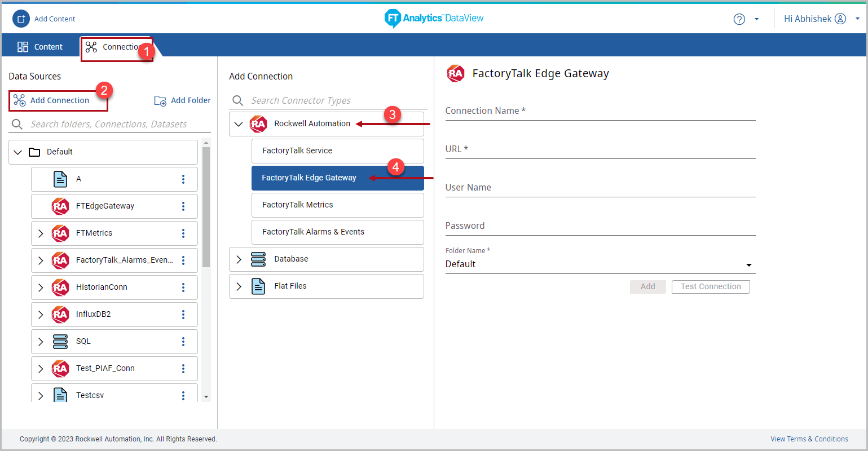Open three-dot menu for FTEdgeGateway

click(183, 206)
